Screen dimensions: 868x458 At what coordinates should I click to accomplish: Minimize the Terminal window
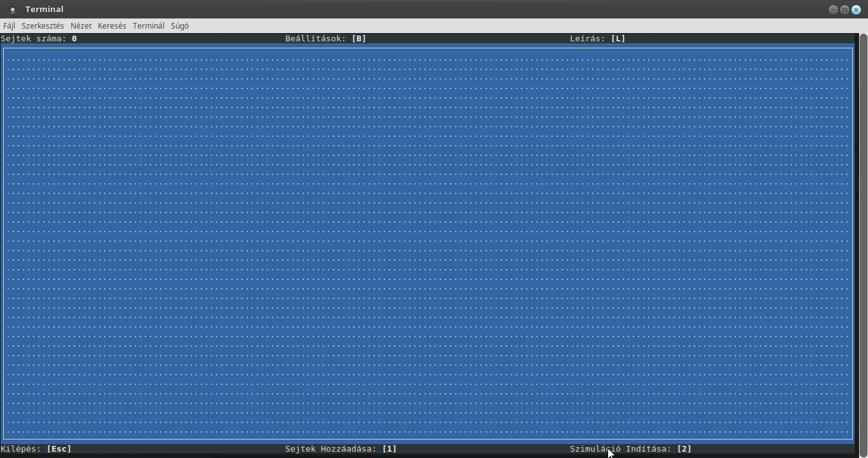pyautogui.click(x=833, y=10)
